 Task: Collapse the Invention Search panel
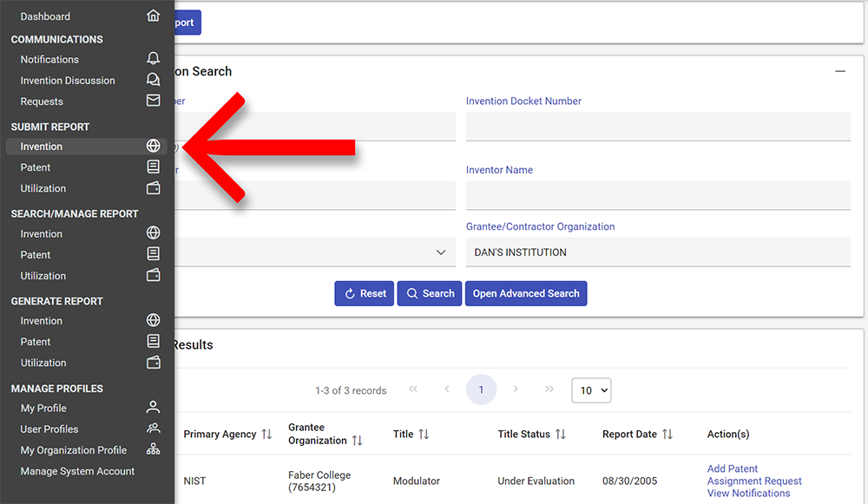(x=839, y=72)
